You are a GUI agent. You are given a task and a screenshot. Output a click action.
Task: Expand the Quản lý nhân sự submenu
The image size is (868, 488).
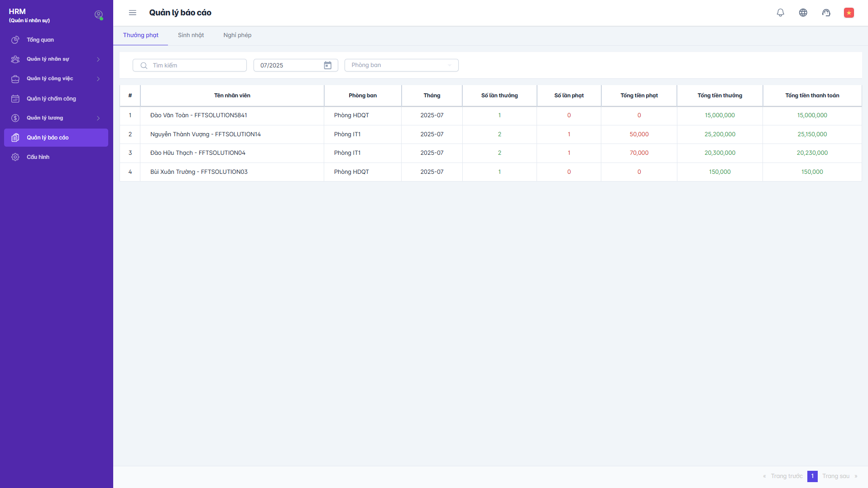(x=98, y=59)
